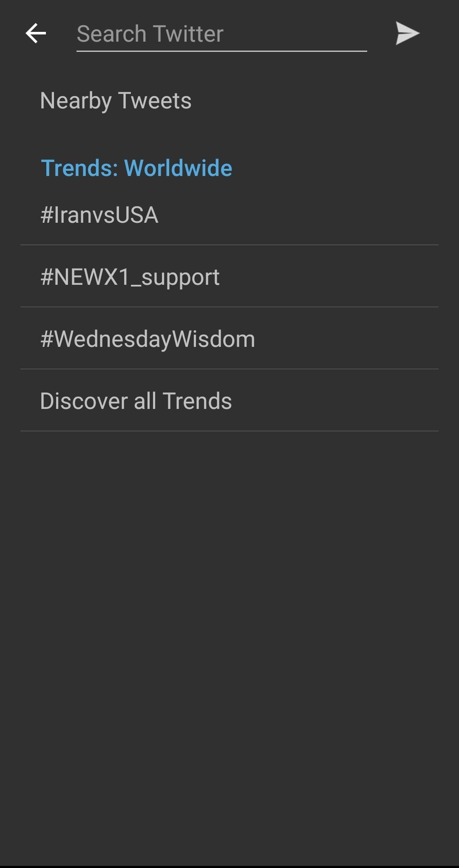Go back via the top-left arrow

point(36,33)
